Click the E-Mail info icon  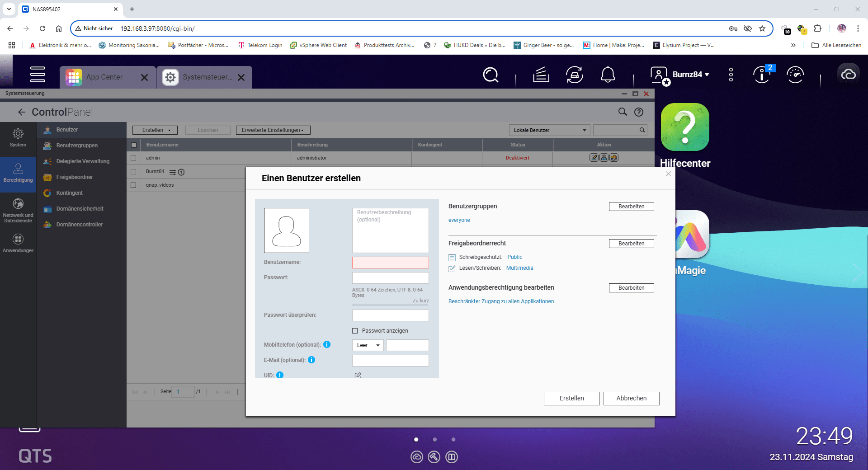coord(311,360)
